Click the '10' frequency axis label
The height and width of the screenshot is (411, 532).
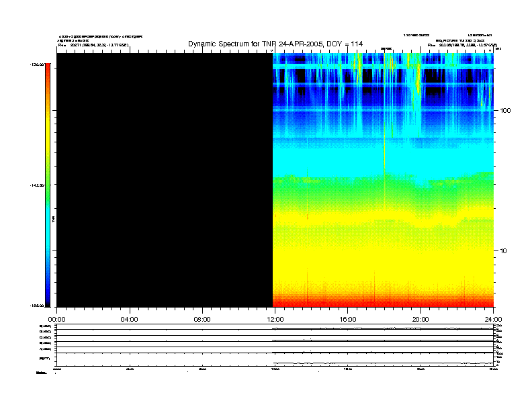click(x=503, y=251)
